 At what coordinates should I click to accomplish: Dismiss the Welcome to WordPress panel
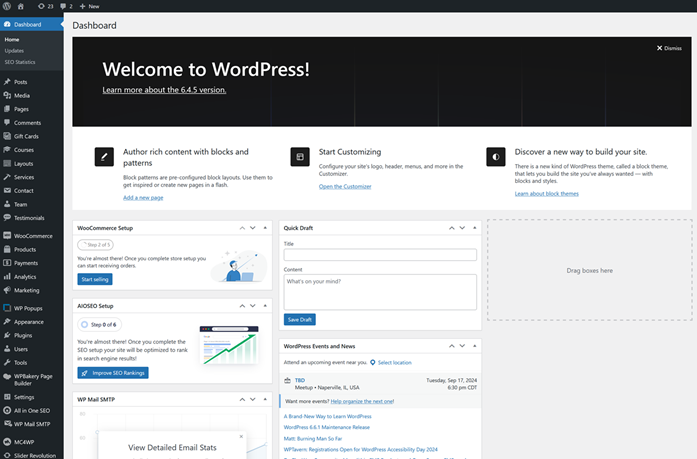[669, 48]
